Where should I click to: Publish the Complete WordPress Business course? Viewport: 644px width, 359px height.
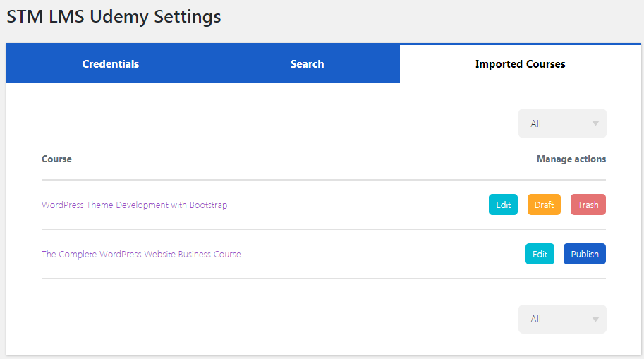click(585, 254)
